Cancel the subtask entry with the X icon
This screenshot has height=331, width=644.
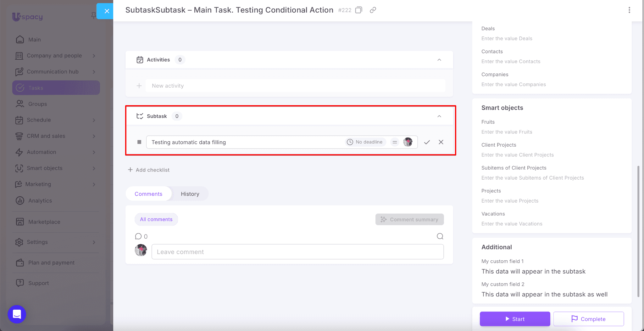(x=441, y=142)
